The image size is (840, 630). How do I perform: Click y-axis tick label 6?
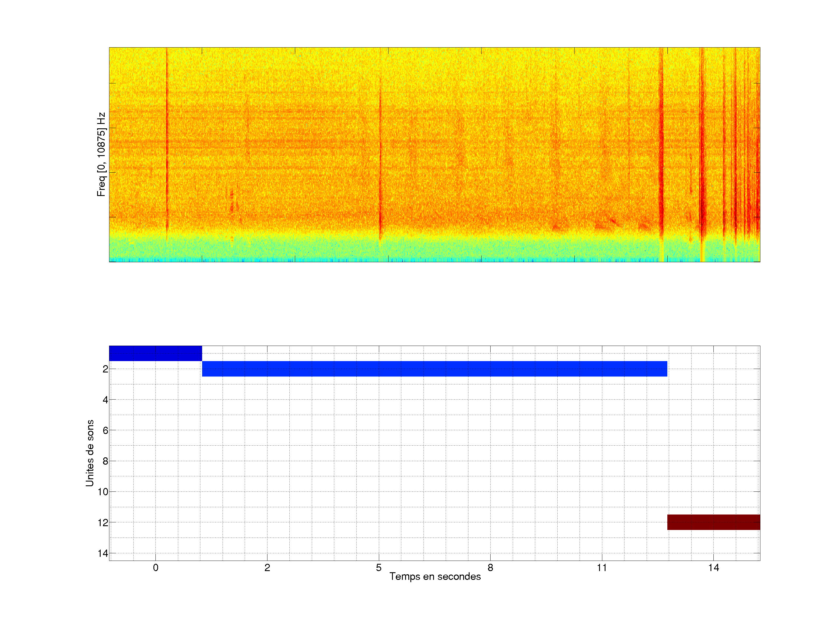point(105,430)
